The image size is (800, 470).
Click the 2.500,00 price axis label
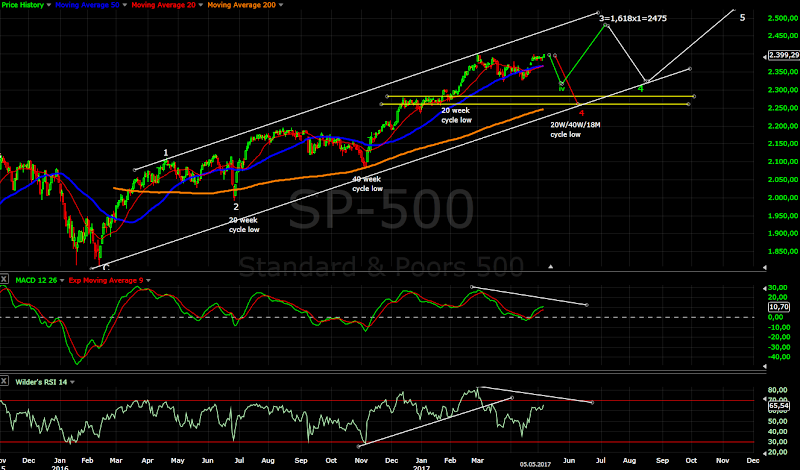pos(783,18)
